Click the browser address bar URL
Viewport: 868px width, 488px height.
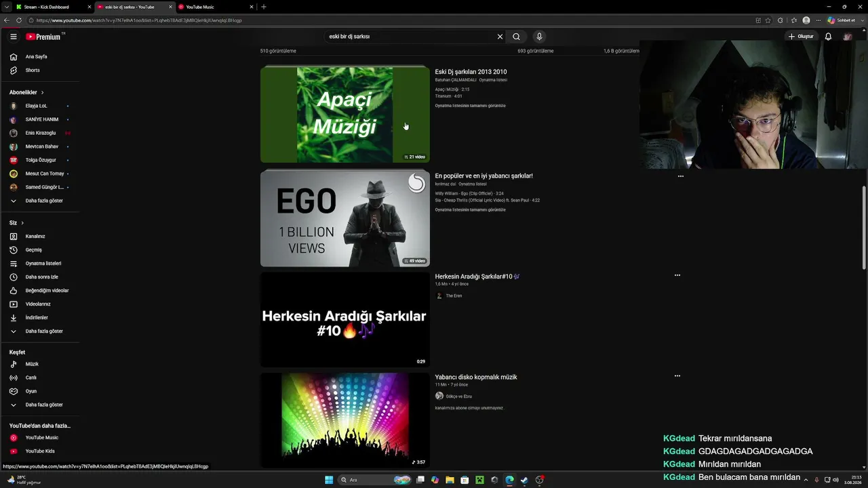(x=139, y=20)
